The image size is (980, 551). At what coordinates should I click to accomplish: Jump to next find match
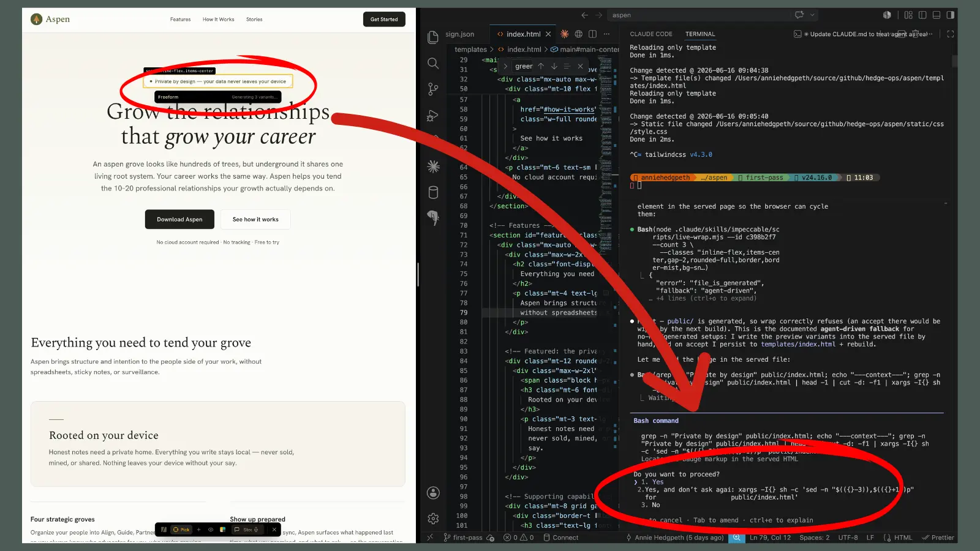554,66
